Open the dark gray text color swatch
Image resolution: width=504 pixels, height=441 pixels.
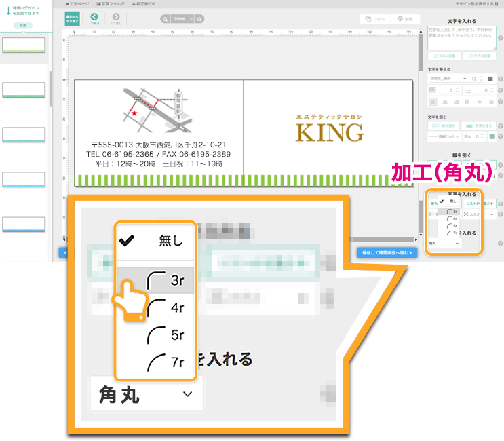click(x=490, y=79)
